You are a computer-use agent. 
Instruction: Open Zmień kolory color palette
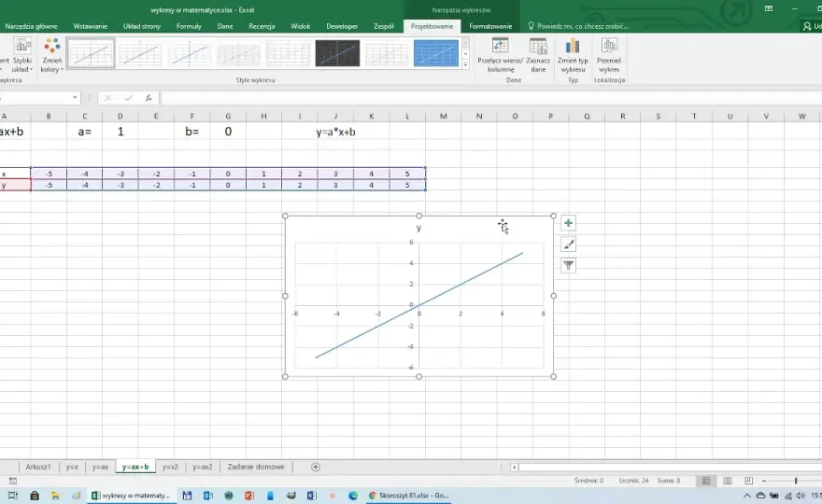pyautogui.click(x=52, y=56)
